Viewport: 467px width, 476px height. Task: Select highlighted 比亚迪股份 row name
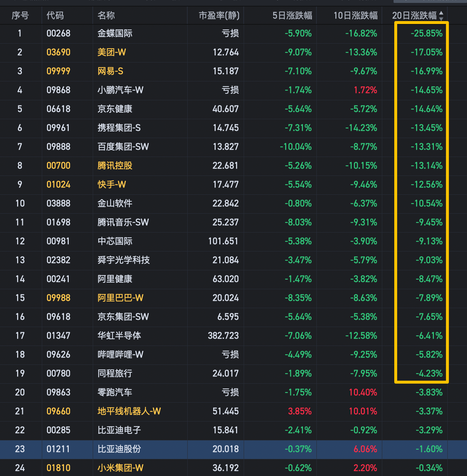(x=119, y=449)
